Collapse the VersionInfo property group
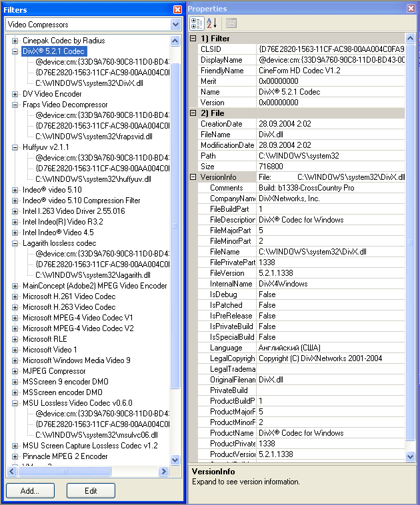Screen dimensions: 420x505 (x=193, y=177)
